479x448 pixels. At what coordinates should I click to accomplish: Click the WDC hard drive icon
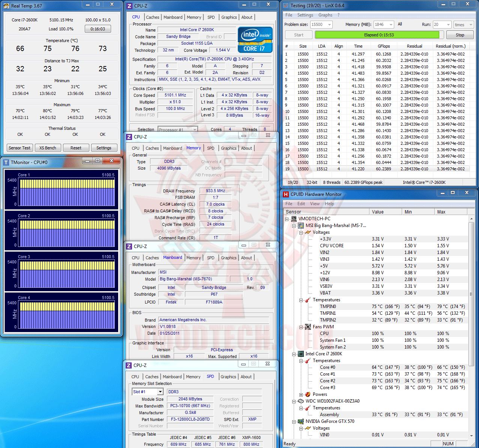[x=301, y=401]
